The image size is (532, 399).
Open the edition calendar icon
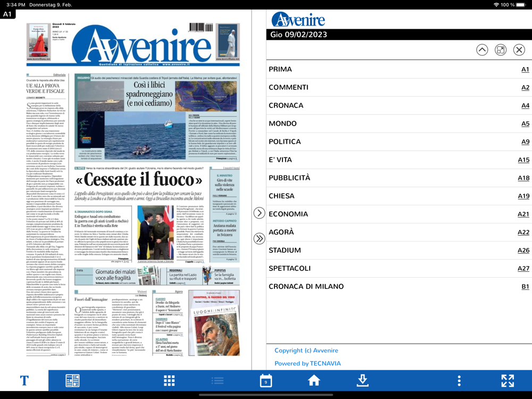265,381
